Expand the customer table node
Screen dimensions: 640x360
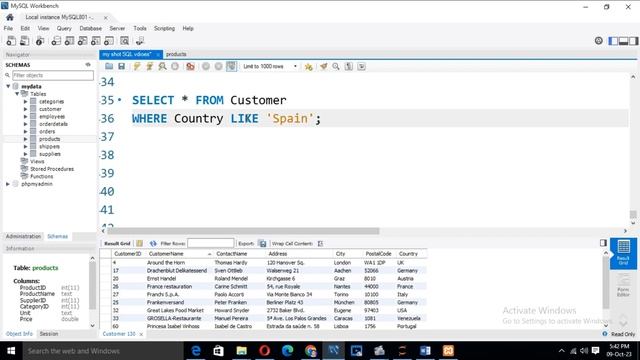pyautogui.click(x=25, y=109)
